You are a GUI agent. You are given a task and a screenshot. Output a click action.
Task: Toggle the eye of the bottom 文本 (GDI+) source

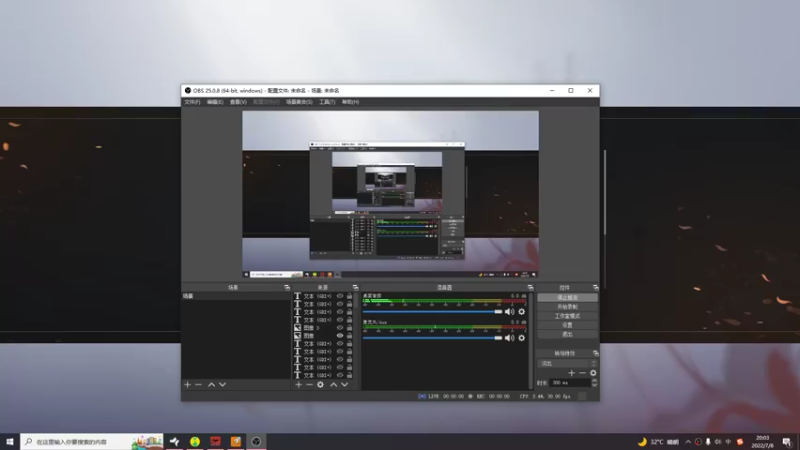(340, 375)
